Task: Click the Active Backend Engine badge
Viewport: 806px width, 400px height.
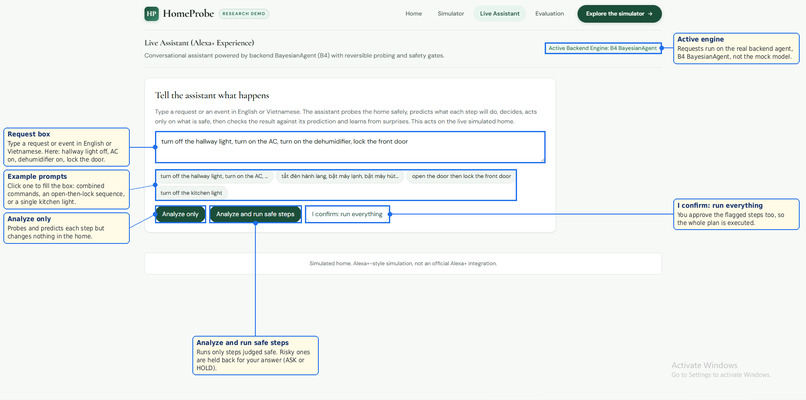Action: pyautogui.click(x=602, y=48)
